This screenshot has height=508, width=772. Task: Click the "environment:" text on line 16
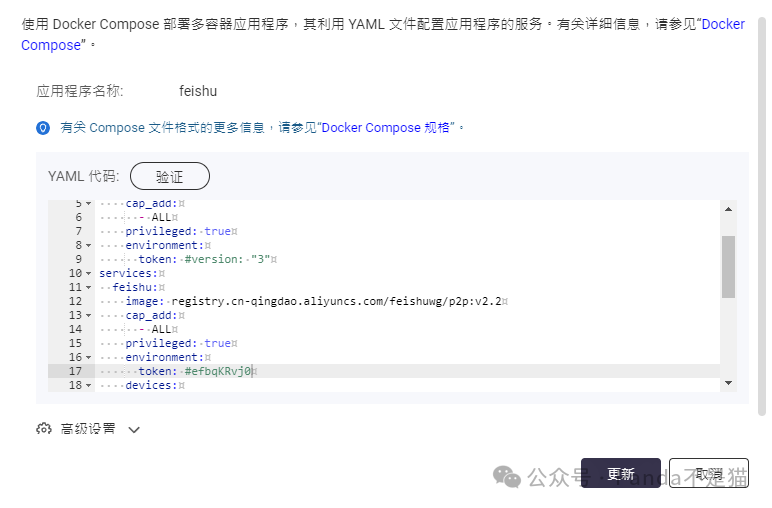click(x=165, y=357)
